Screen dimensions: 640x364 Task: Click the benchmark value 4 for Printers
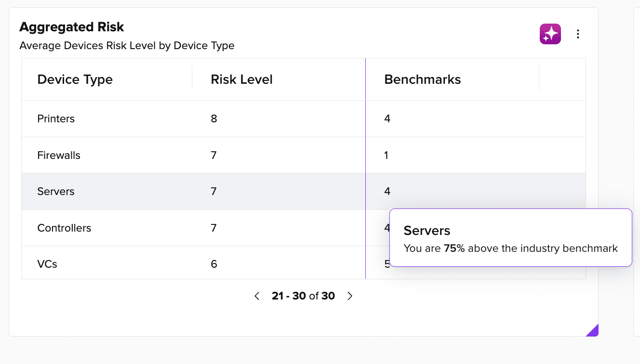(x=387, y=119)
